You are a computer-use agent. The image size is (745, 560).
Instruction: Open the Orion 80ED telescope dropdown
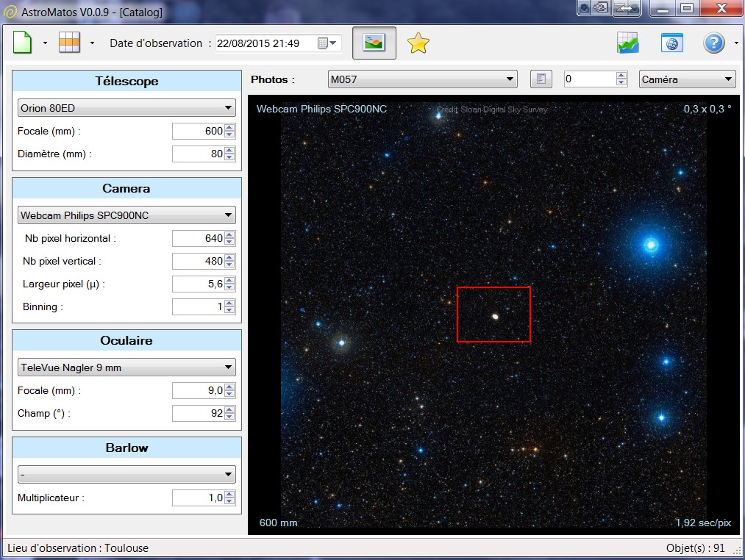pos(126,108)
